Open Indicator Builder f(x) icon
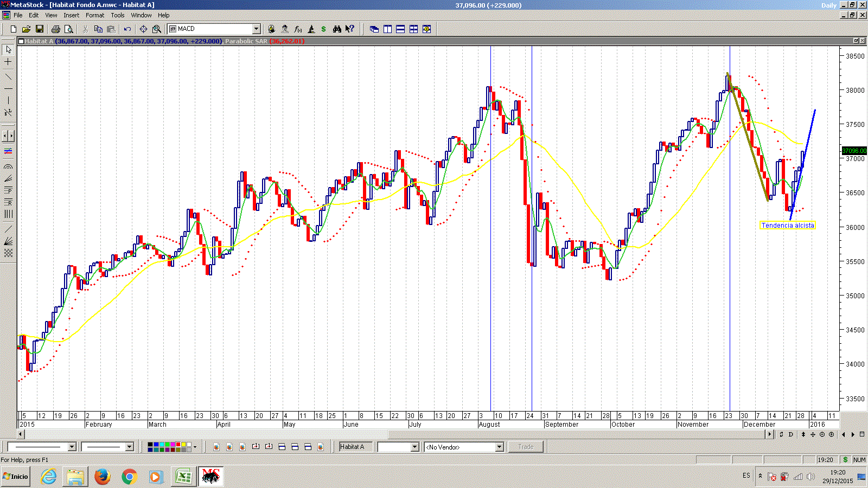This screenshot has height=488, width=868. click(x=298, y=29)
